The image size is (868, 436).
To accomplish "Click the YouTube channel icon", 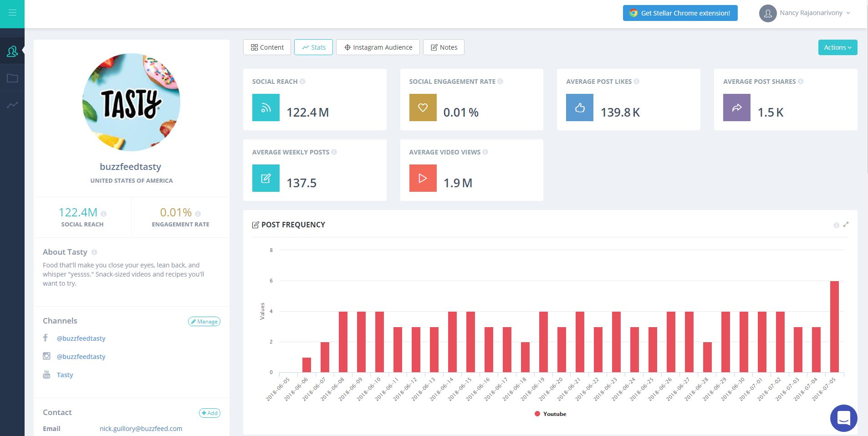I will coord(46,374).
